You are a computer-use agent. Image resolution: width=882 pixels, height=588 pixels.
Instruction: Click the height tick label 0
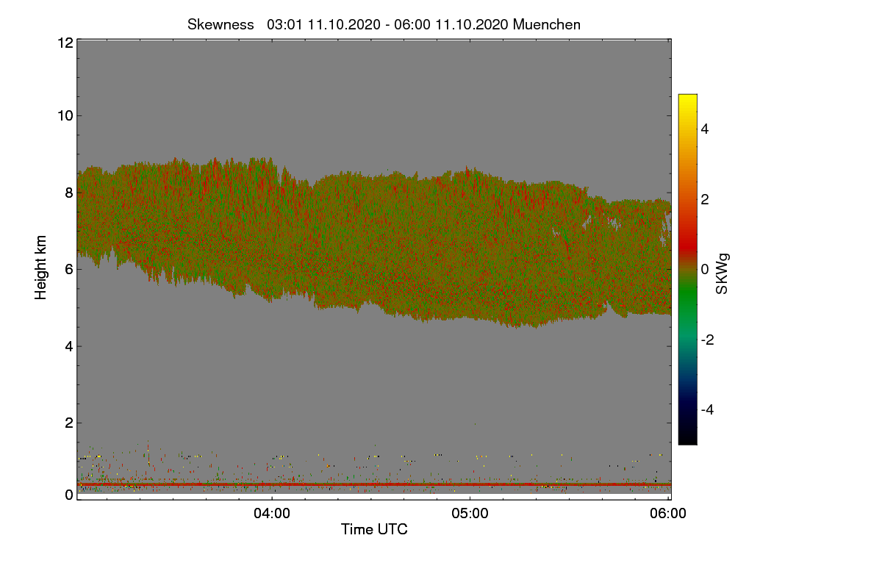point(69,495)
